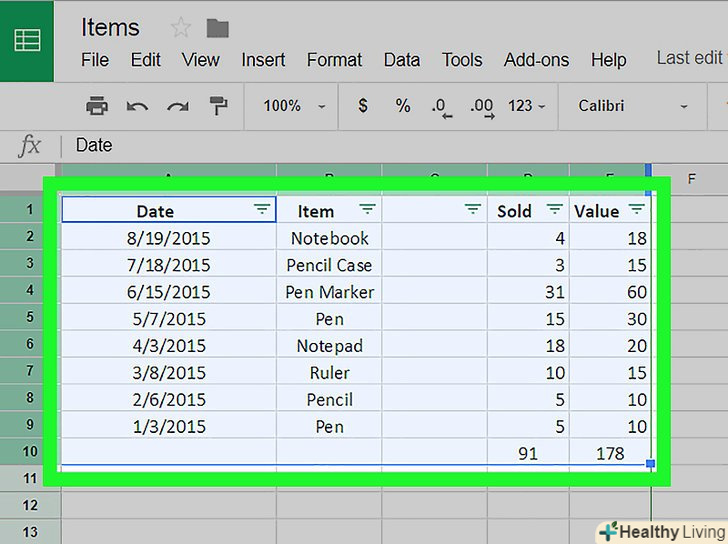Move document using folder icon
This screenshot has width=728, height=544.
point(217,28)
